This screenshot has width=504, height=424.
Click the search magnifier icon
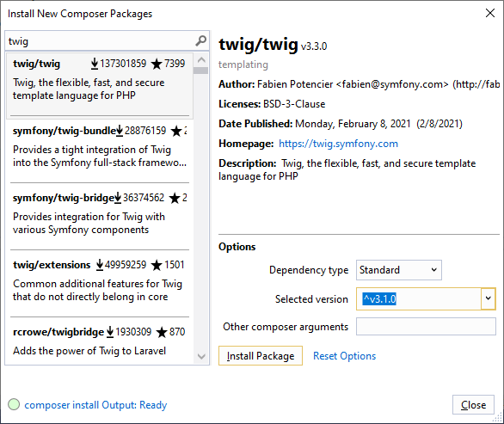point(201,40)
